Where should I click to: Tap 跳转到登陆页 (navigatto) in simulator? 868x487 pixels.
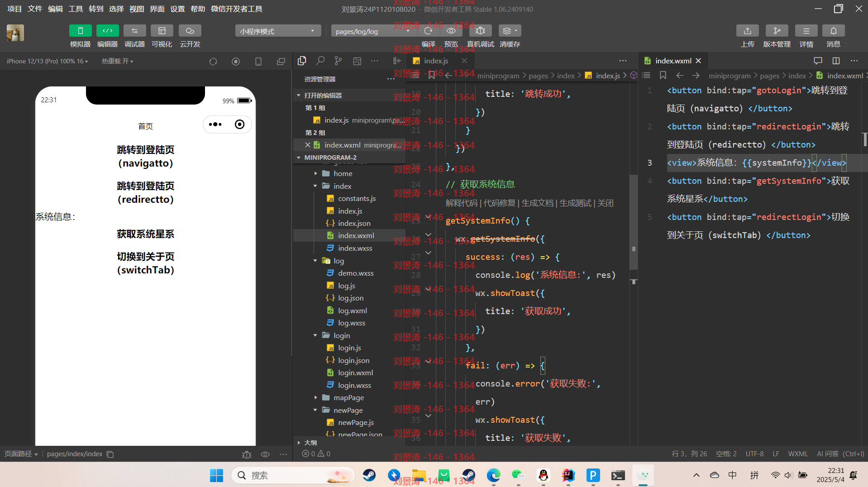pos(145,157)
